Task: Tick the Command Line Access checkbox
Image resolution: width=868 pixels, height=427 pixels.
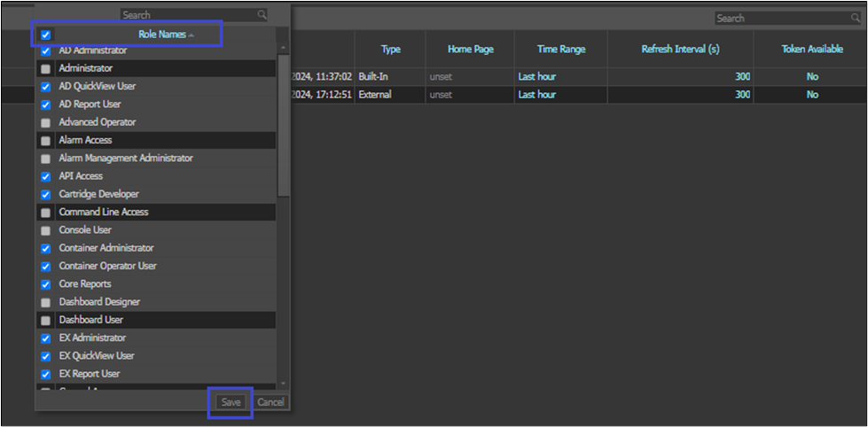Action: click(46, 213)
